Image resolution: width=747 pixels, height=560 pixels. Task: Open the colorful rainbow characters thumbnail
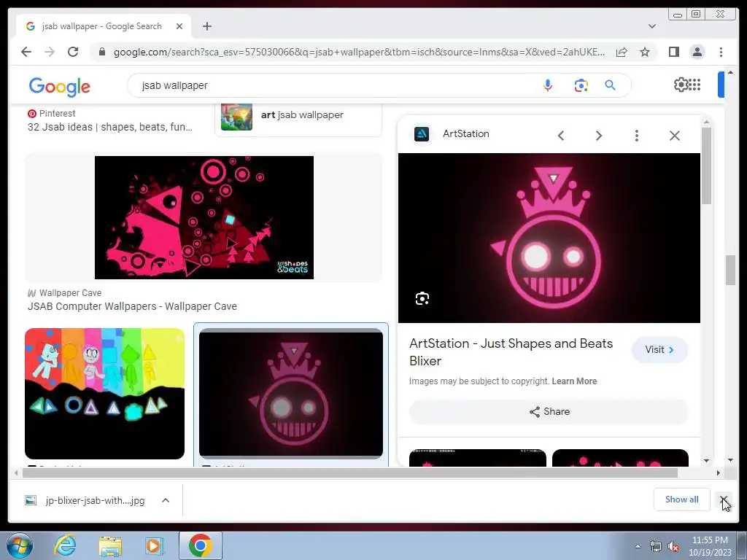(104, 393)
